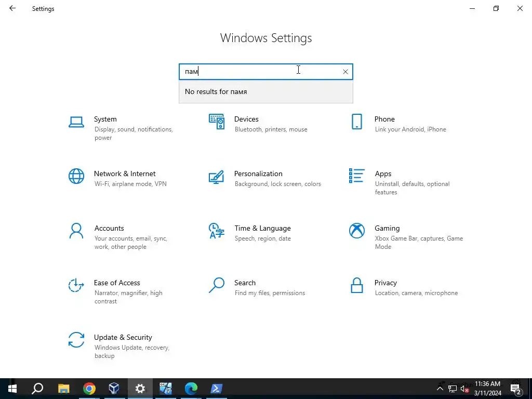Image resolution: width=532 pixels, height=399 pixels.
Task: Click the Time & Language title
Action: tap(262, 229)
